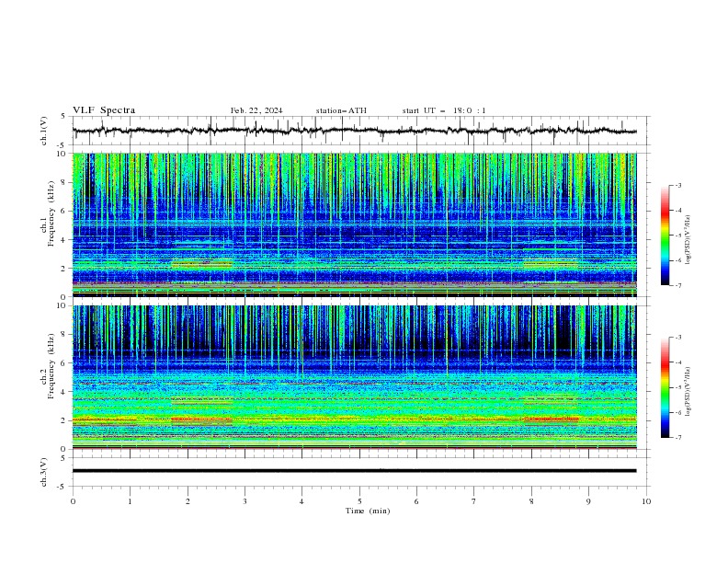Click the "-7" tick on ch.2 colorbar
The image size is (728, 563).
[x=677, y=437]
